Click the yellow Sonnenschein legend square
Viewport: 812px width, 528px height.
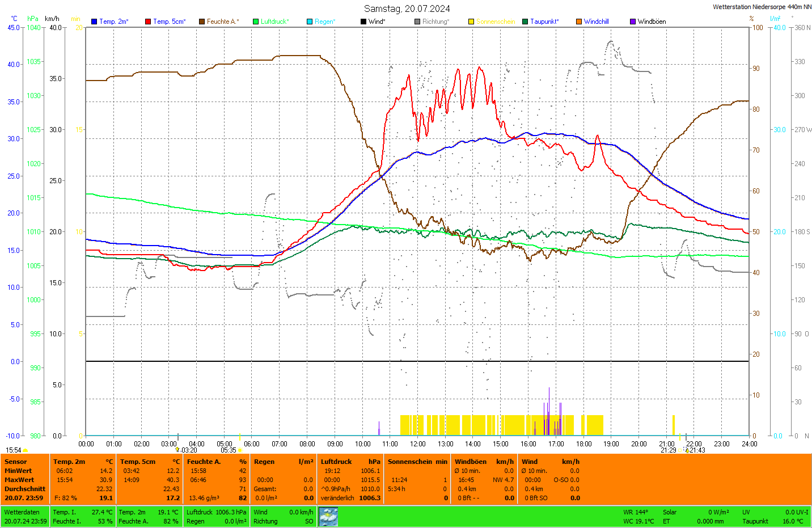pos(471,22)
